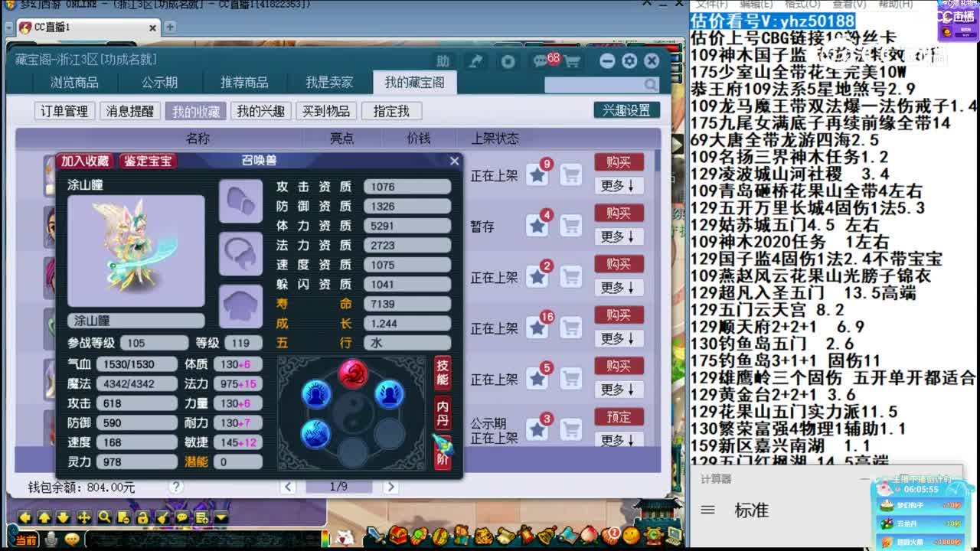Open the teddy bear pet icon
The height and width of the screenshot is (551, 980).
tap(461, 535)
